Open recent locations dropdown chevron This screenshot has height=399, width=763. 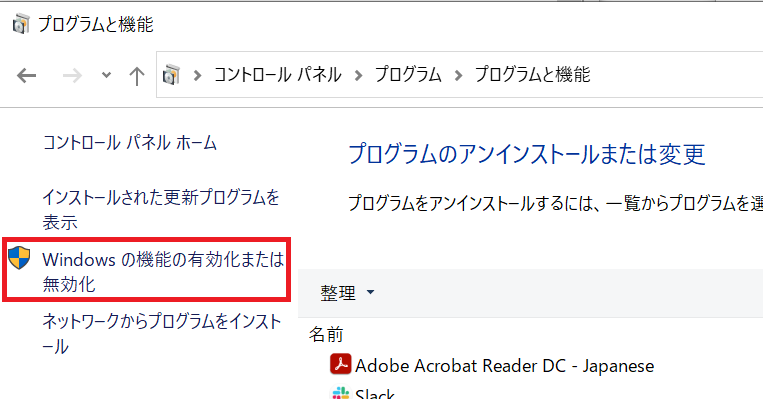pos(106,75)
